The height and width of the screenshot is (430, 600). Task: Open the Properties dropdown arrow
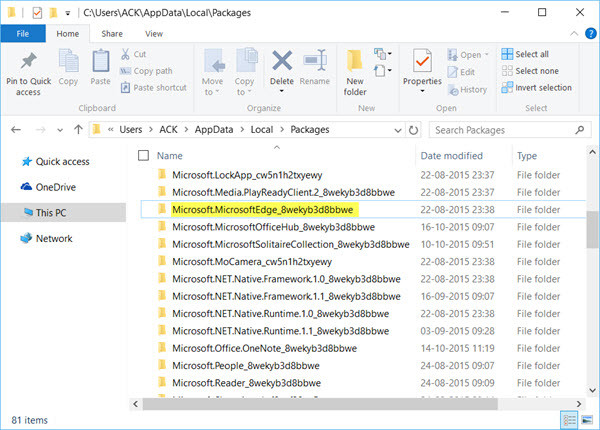(x=422, y=91)
